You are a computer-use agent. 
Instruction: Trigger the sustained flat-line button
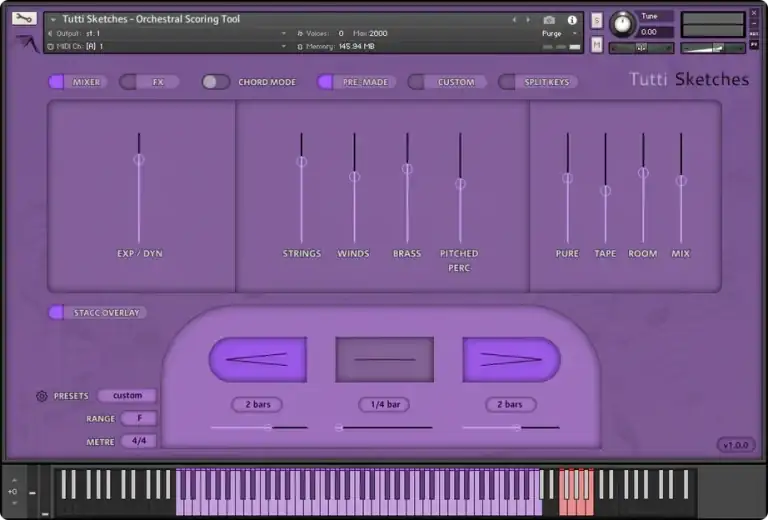(x=384, y=359)
